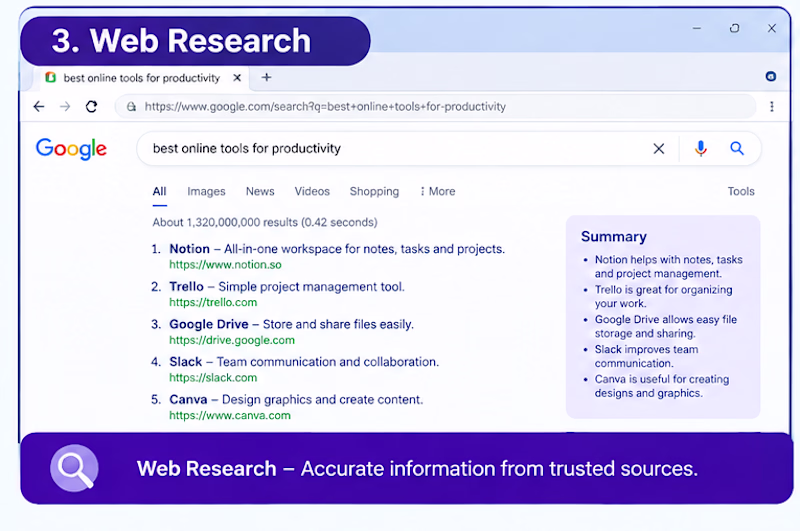Open the Slack result title
This screenshot has width=800, height=531.
click(x=186, y=362)
